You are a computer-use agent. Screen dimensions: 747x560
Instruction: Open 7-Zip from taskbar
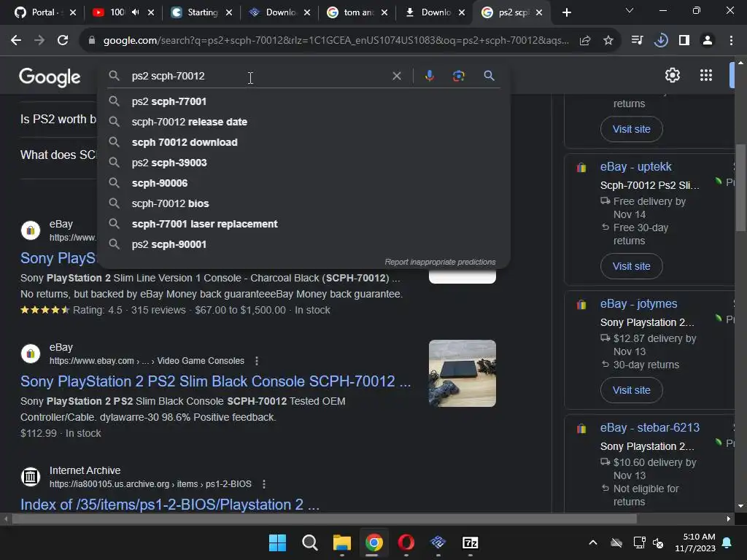coord(471,542)
